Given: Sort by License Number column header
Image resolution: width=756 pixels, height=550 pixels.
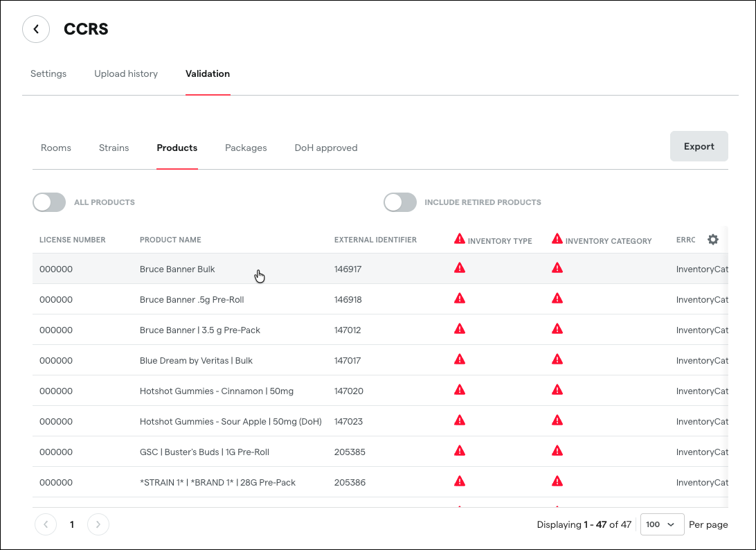Looking at the screenshot, I should [x=72, y=240].
